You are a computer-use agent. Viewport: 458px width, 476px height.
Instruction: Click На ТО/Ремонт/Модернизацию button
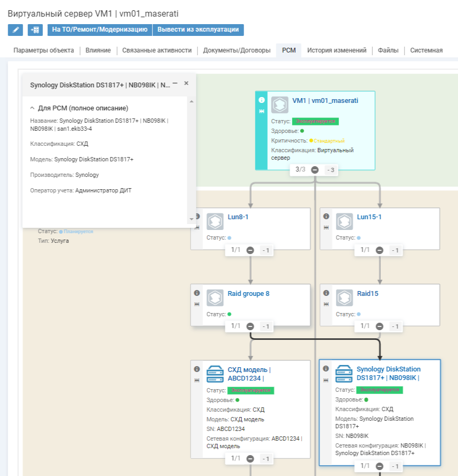(100, 30)
